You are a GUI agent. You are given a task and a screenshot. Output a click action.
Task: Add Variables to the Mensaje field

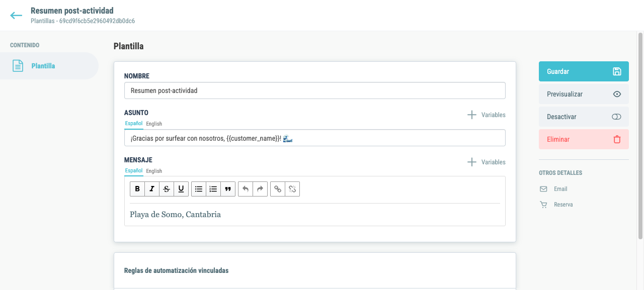tap(486, 162)
